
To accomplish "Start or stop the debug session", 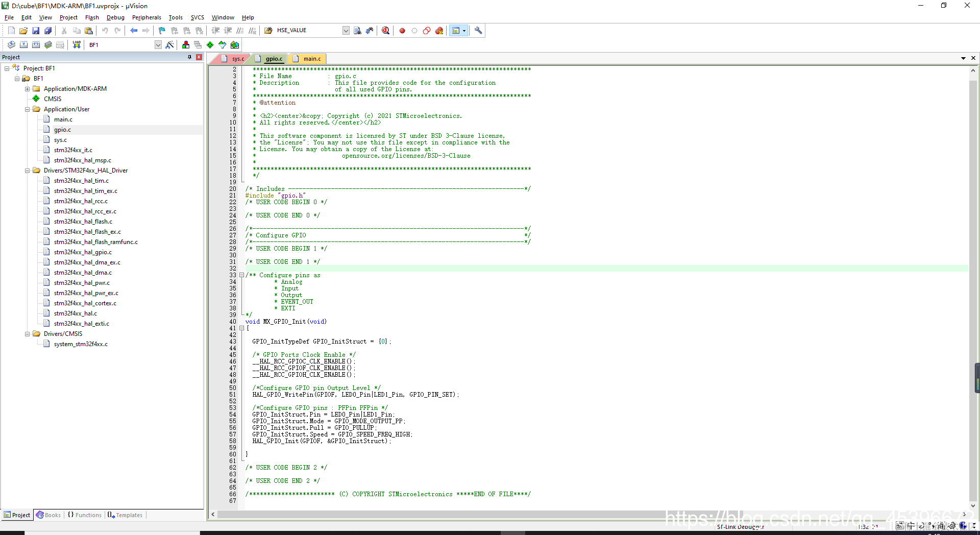I will coord(385,31).
